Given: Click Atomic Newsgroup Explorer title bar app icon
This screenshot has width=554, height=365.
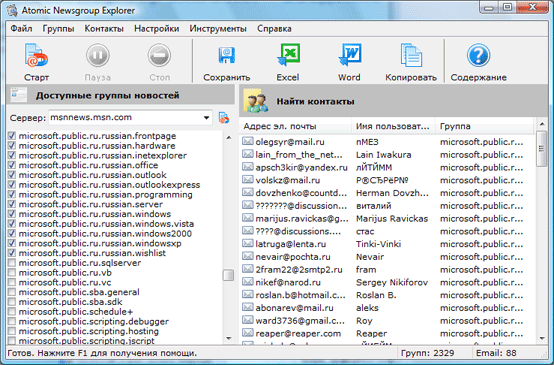Looking at the screenshot, I should [x=13, y=10].
